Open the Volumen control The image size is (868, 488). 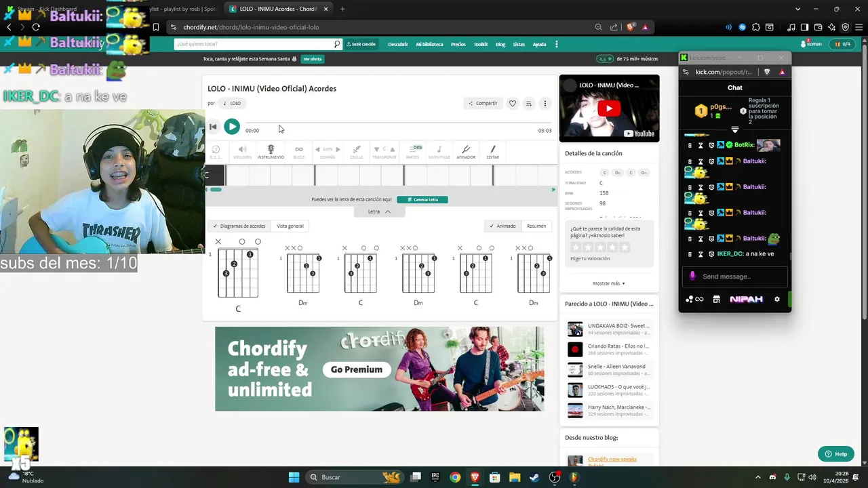coord(242,152)
